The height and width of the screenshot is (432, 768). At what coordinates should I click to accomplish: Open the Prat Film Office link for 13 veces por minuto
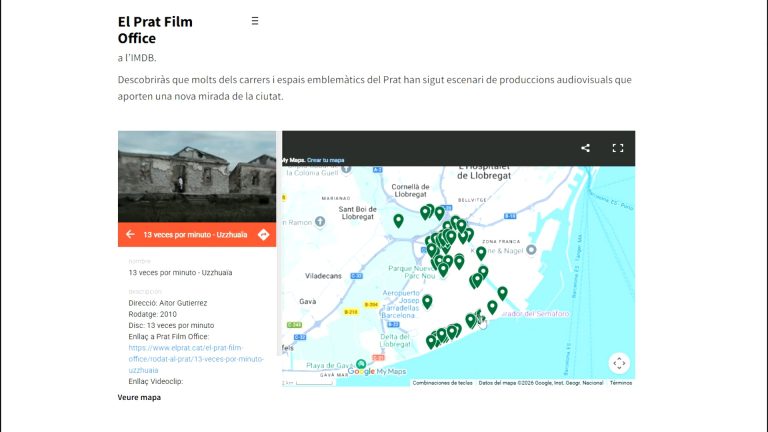pos(196,359)
